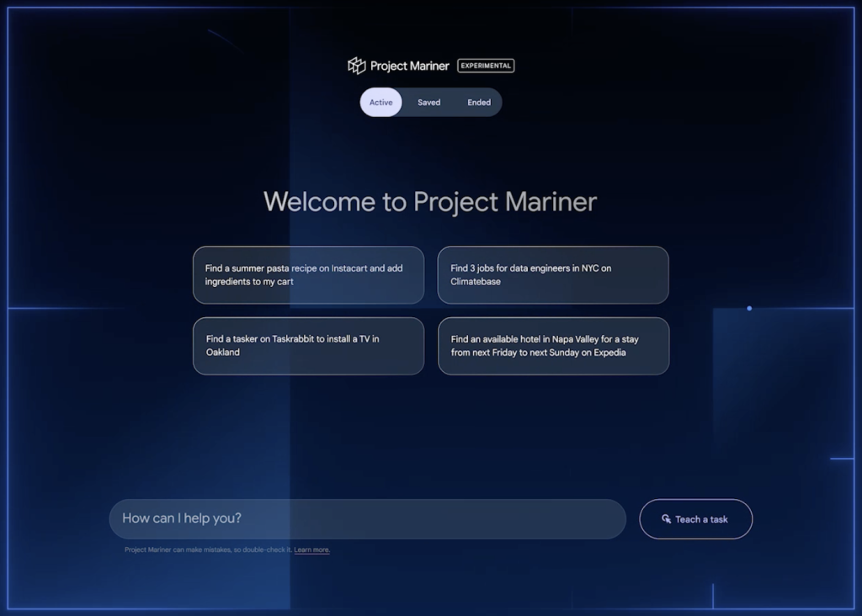Choose the Taskrabbit TV install suggestion
This screenshot has width=862, height=616.
(x=308, y=346)
